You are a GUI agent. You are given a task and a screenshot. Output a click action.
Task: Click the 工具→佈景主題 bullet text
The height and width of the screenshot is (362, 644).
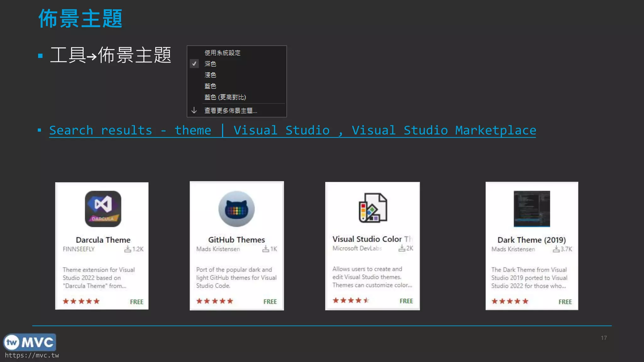(111, 55)
